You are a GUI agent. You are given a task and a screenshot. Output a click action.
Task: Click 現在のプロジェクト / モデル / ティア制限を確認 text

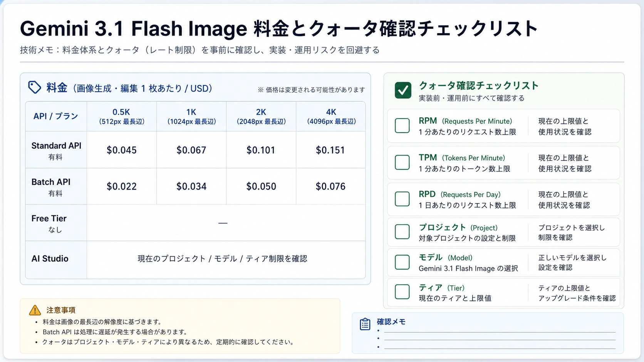coord(223,259)
